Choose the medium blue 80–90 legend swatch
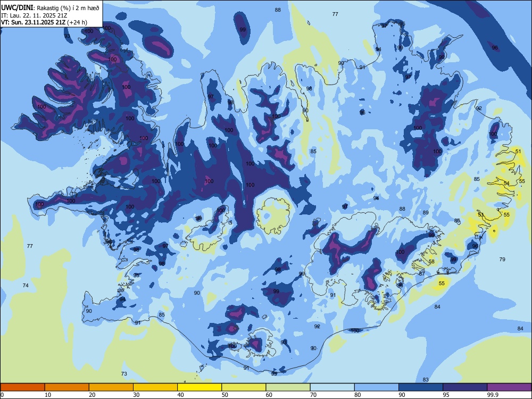The height and width of the screenshot is (399, 532). point(377,387)
